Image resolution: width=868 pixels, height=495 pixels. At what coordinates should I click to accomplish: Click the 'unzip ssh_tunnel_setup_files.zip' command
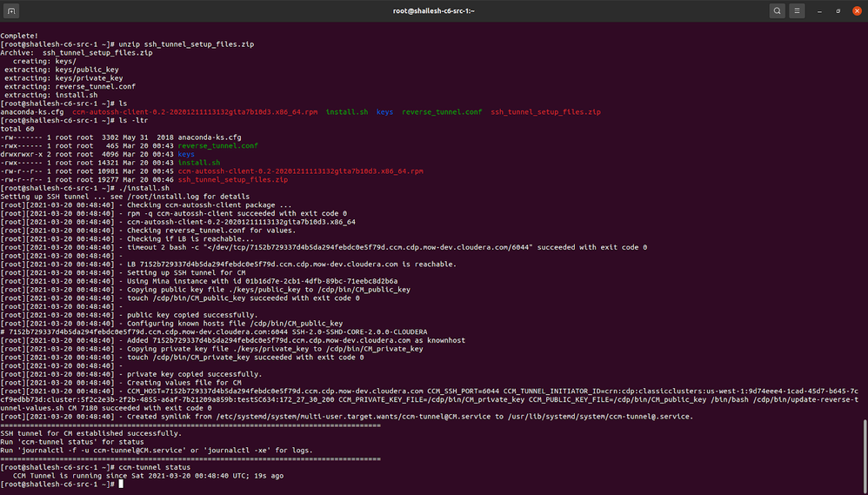tap(186, 44)
